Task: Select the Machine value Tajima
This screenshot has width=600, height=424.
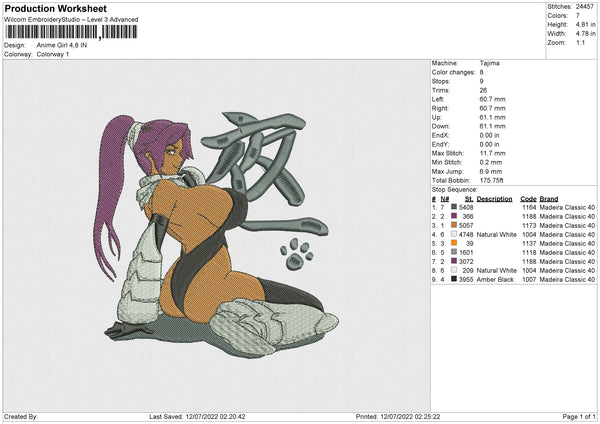Action: (x=489, y=63)
